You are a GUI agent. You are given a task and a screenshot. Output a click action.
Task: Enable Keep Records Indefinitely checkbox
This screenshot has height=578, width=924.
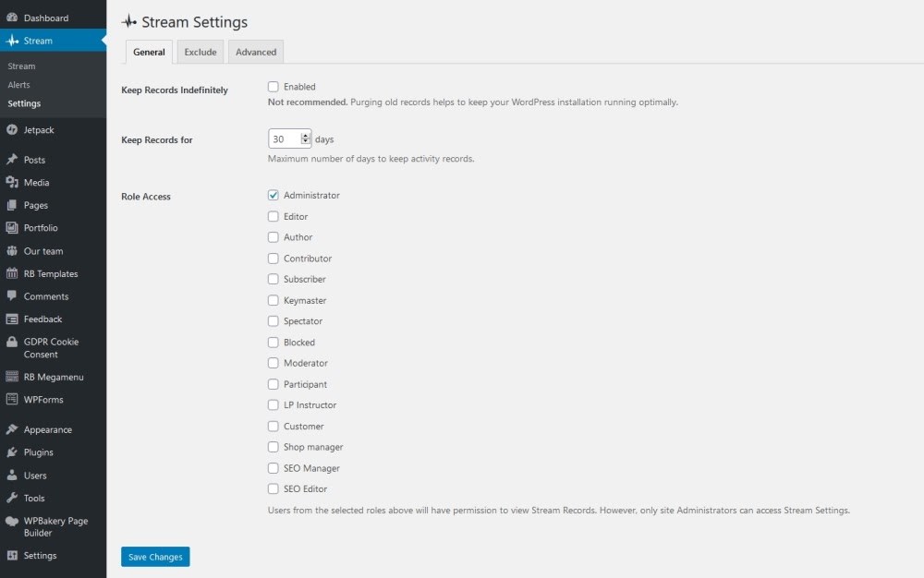(273, 87)
